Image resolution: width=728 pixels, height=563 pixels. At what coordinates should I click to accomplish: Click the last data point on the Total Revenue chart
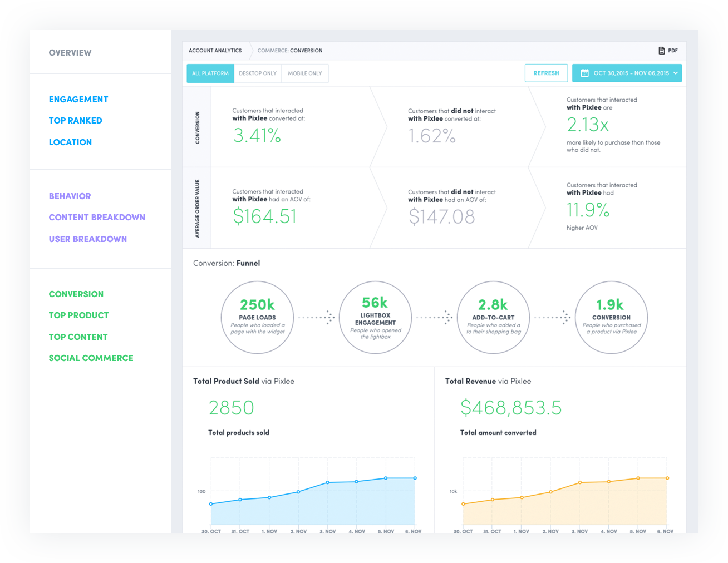(666, 477)
